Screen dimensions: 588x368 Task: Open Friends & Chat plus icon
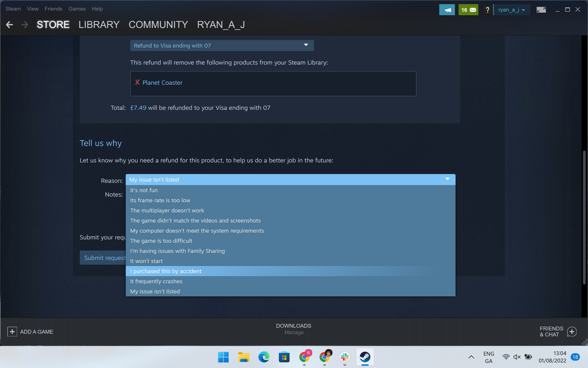point(572,332)
